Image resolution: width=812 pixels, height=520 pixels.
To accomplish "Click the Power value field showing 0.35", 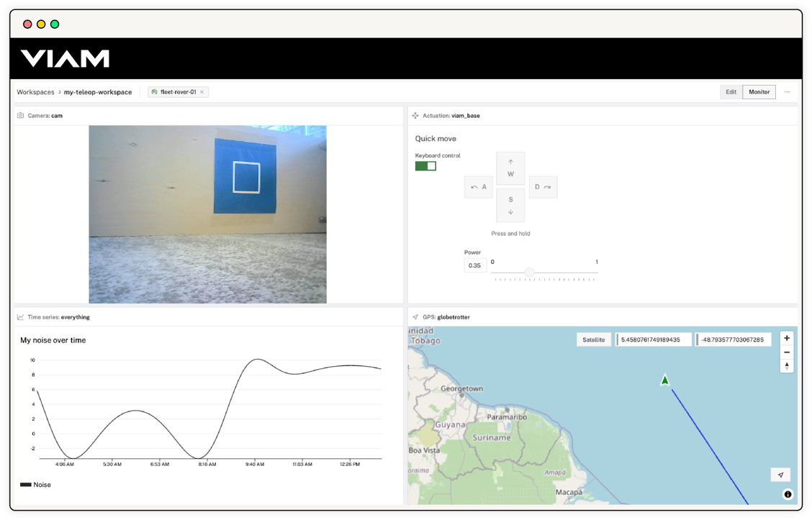I will (474, 265).
